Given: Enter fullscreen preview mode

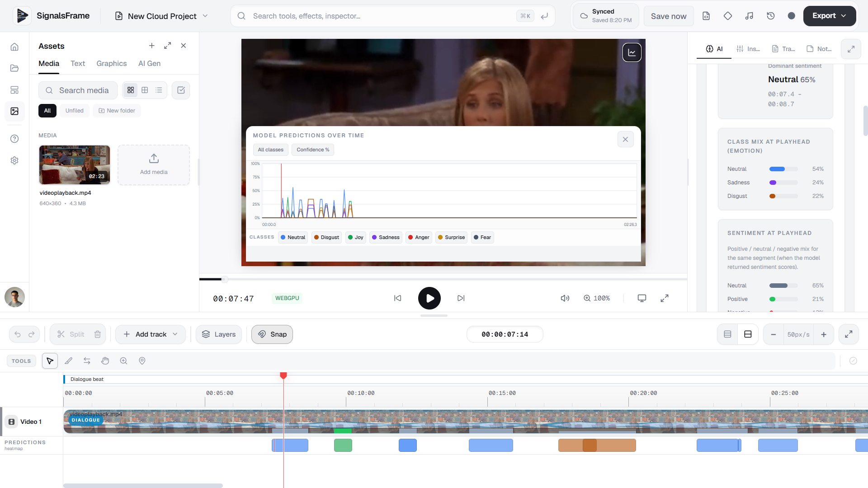Looking at the screenshot, I should 665,298.
